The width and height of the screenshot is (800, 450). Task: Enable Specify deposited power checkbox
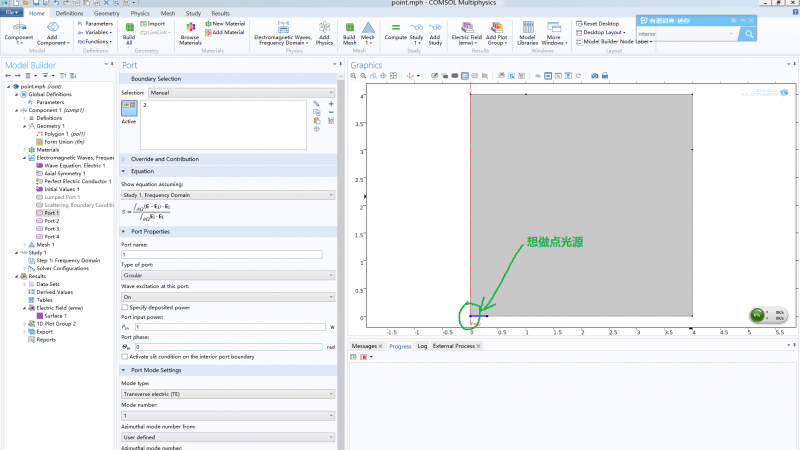[124, 307]
